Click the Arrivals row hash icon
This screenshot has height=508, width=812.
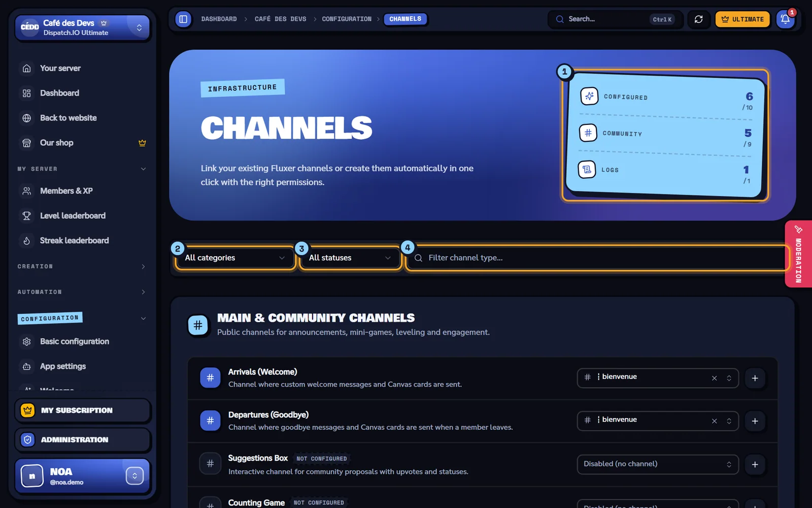click(210, 378)
